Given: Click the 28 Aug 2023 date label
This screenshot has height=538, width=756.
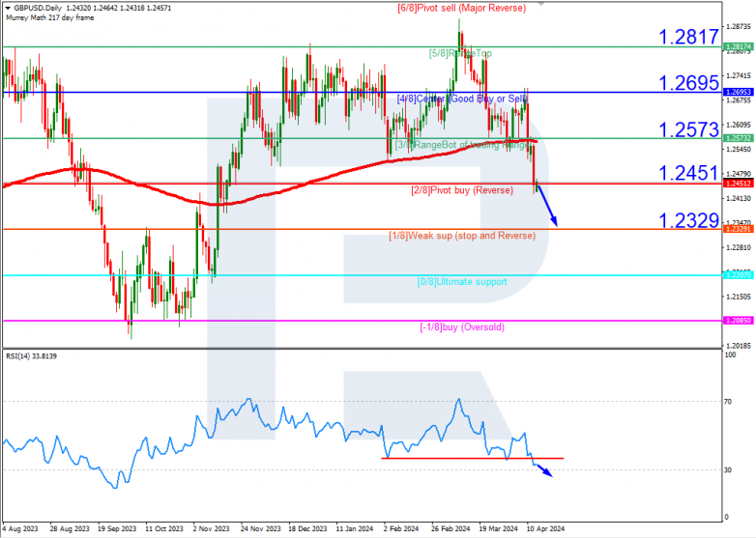Looking at the screenshot, I should point(70,529).
